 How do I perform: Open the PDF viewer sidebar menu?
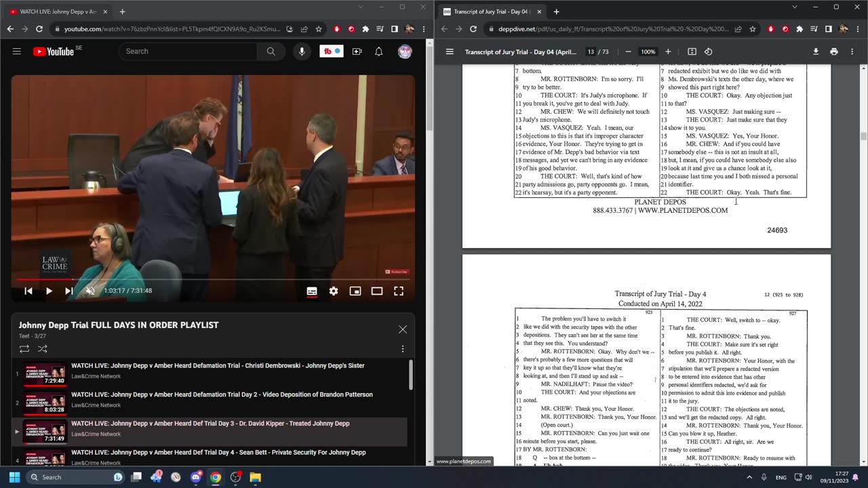pos(450,52)
